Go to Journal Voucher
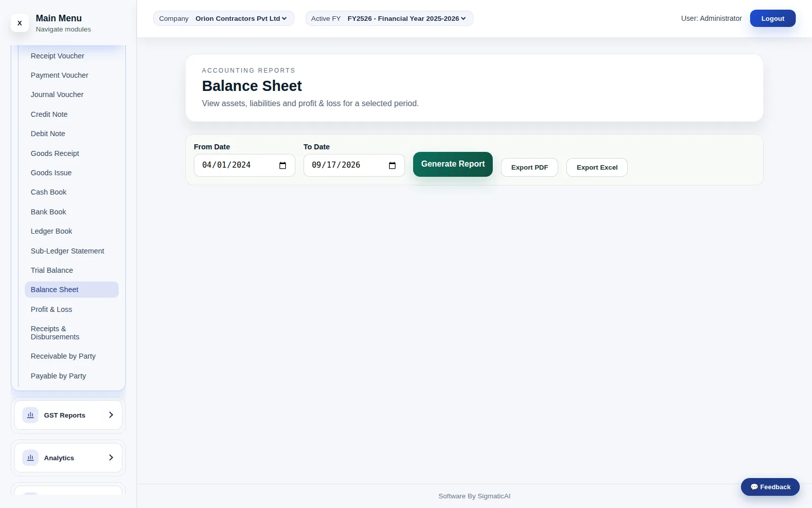 tap(72, 94)
